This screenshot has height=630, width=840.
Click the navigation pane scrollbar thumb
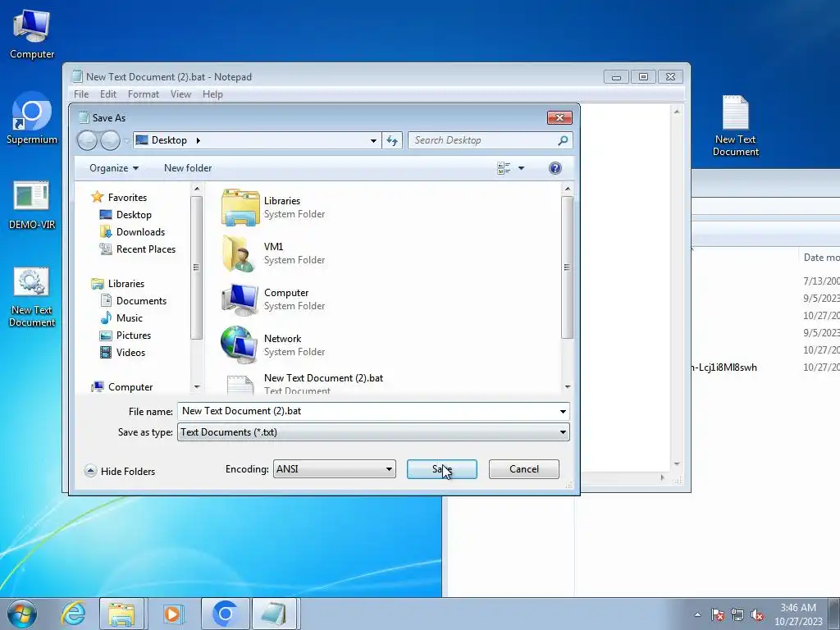(196, 267)
